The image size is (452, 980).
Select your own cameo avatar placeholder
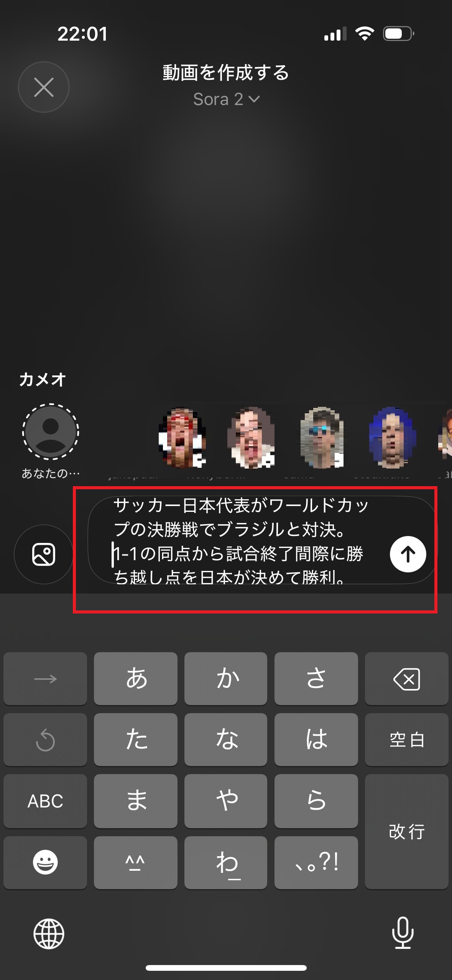51,432
